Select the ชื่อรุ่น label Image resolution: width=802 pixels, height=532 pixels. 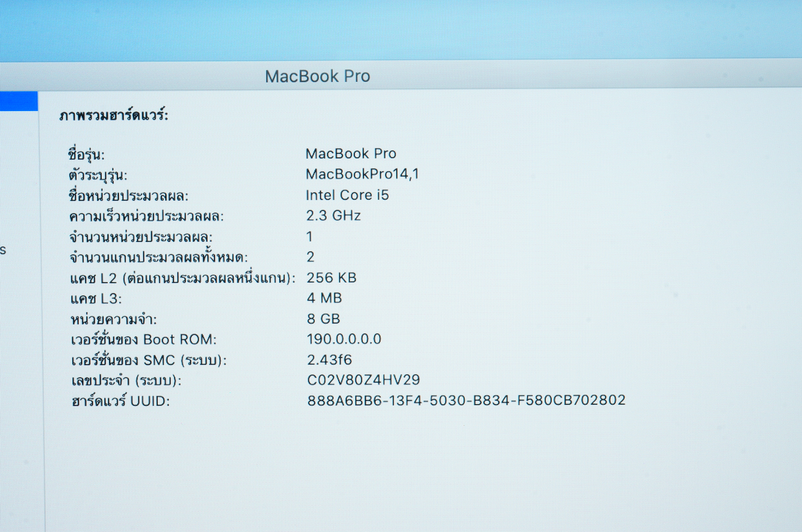coord(86,154)
